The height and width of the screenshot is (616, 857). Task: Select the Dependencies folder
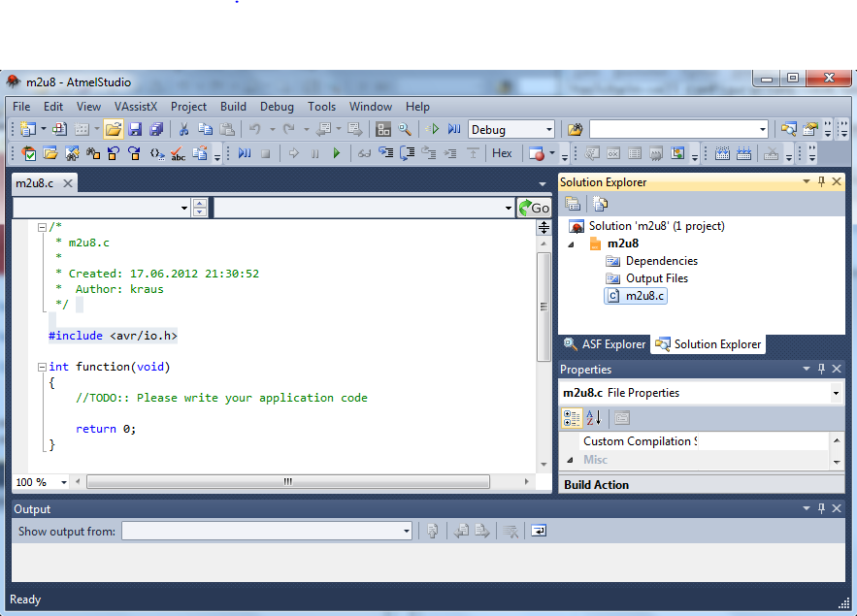[x=651, y=261]
